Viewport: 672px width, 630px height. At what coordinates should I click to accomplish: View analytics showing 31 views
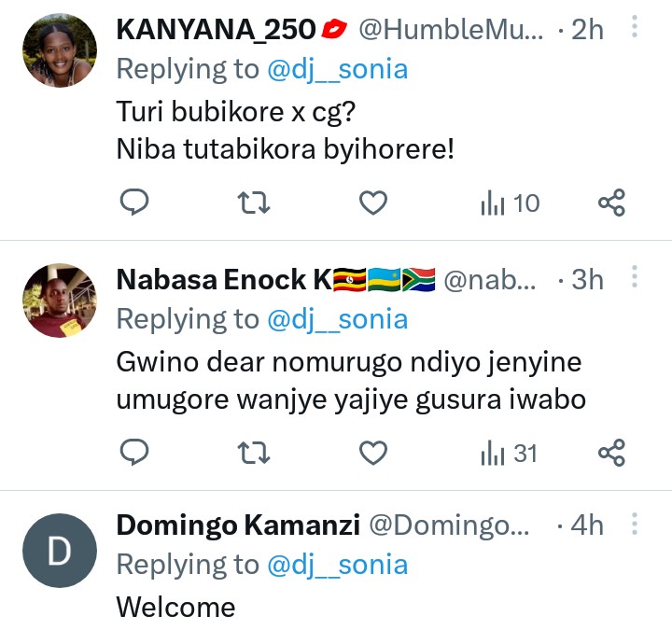[510, 453]
